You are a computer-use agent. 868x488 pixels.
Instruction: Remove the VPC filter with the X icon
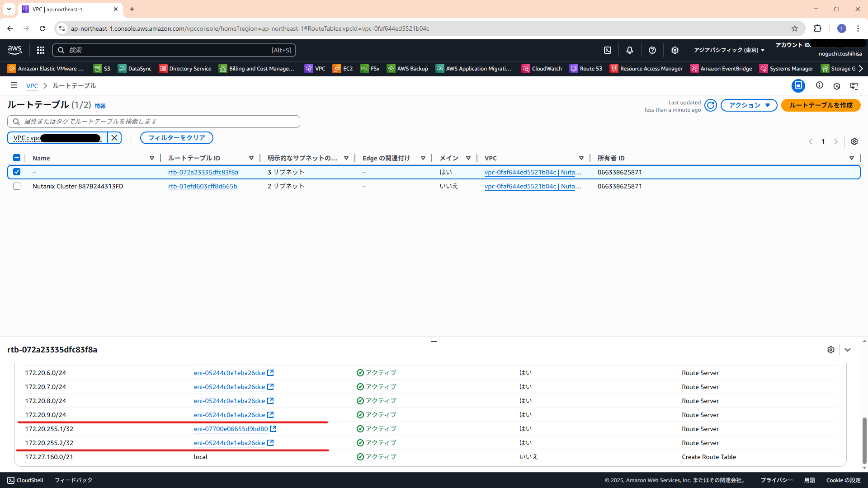[114, 138]
